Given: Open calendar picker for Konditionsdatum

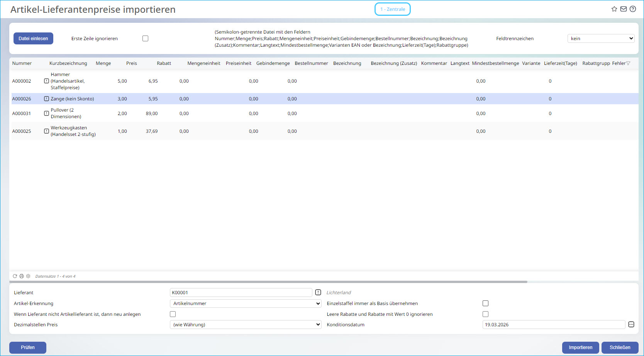Looking at the screenshot, I should coord(631,324).
